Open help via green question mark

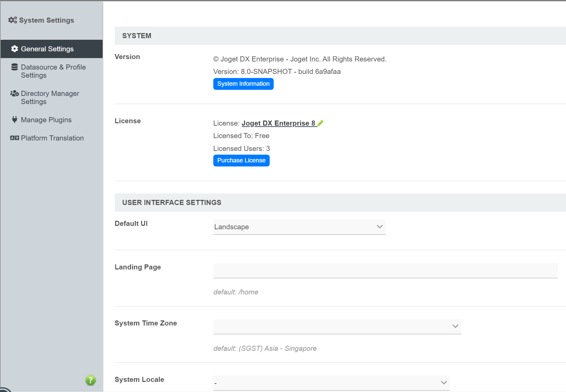[x=90, y=380]
